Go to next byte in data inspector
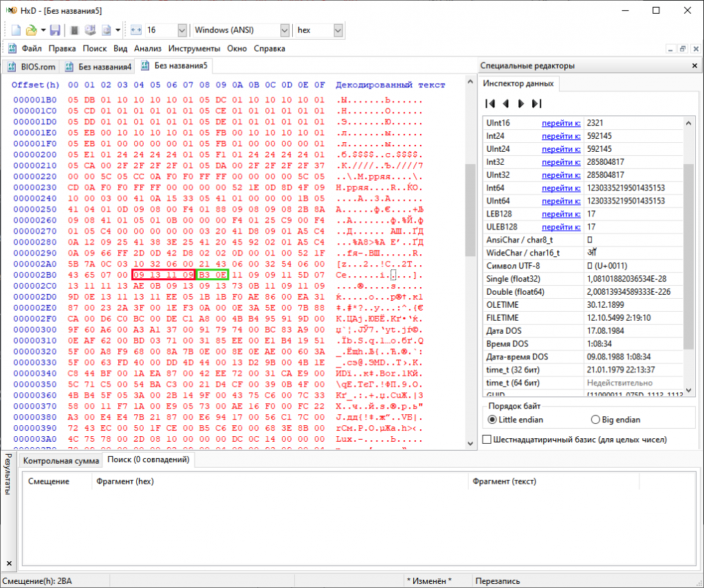 [521, 104]
